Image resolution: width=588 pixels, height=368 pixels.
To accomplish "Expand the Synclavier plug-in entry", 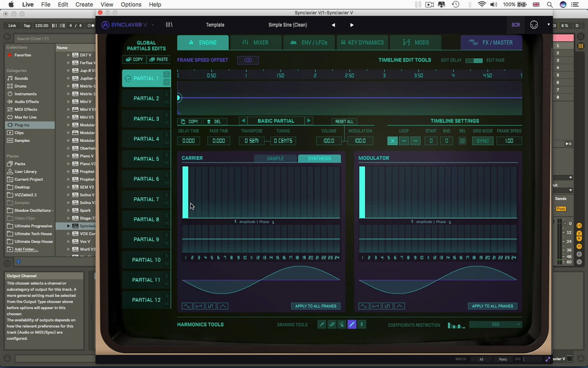I will tap(68, 226).
